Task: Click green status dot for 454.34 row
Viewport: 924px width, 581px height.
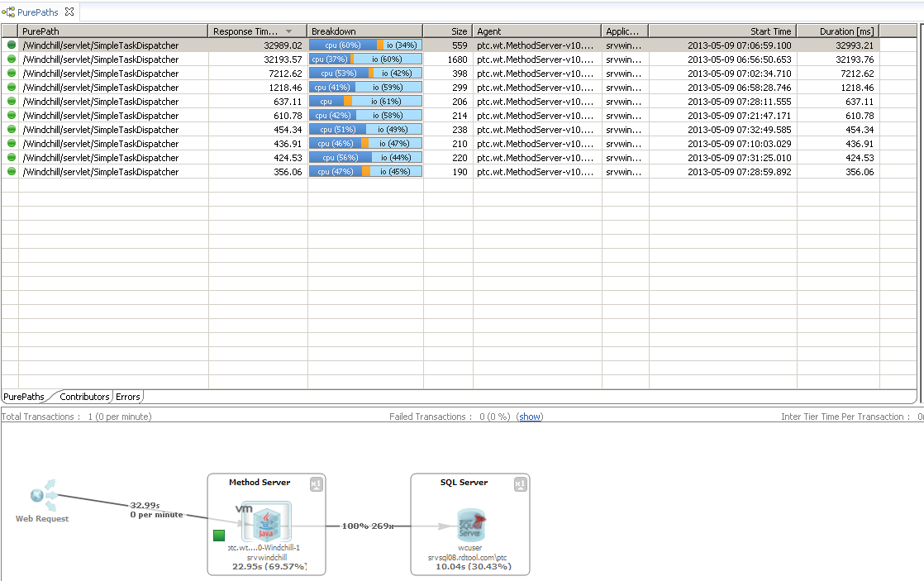Action: pos(12,129)
